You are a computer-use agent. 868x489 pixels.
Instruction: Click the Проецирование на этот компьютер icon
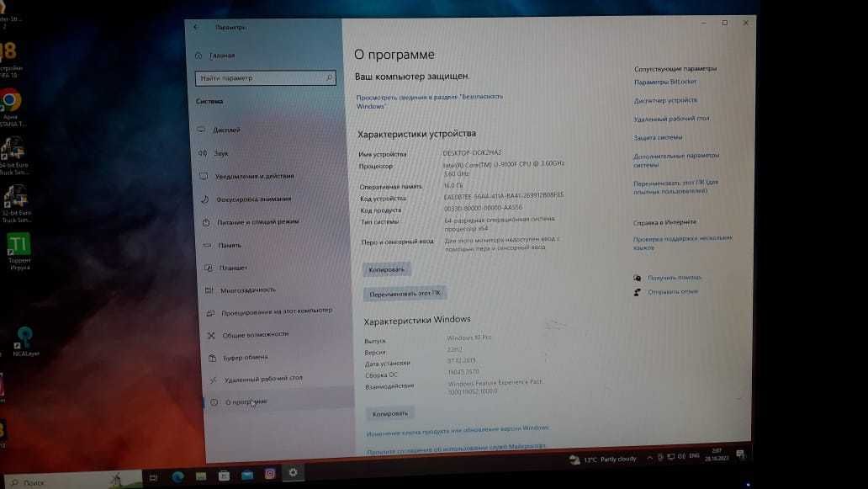pyautogui.click(x=209, y=313)
